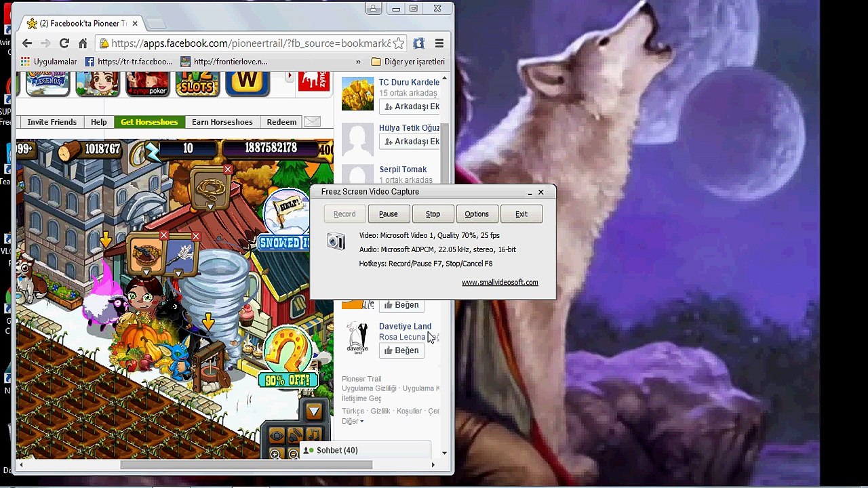Screen dimensions: 868x488
Task: Select the Invite Friends tab
Action: (x=52, y=122)
